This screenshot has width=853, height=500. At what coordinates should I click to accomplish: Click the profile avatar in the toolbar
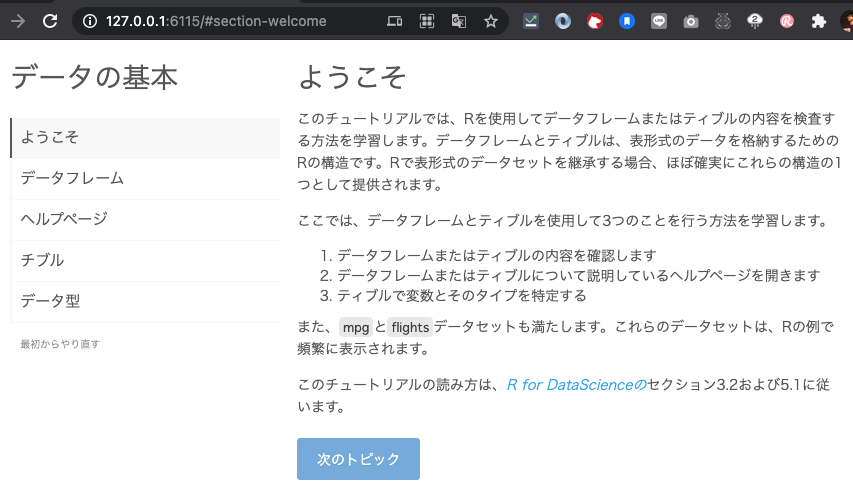(846, 21)
